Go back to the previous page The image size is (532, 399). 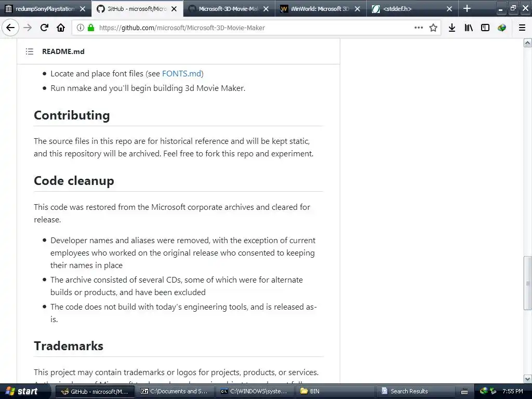pos(10,28)
